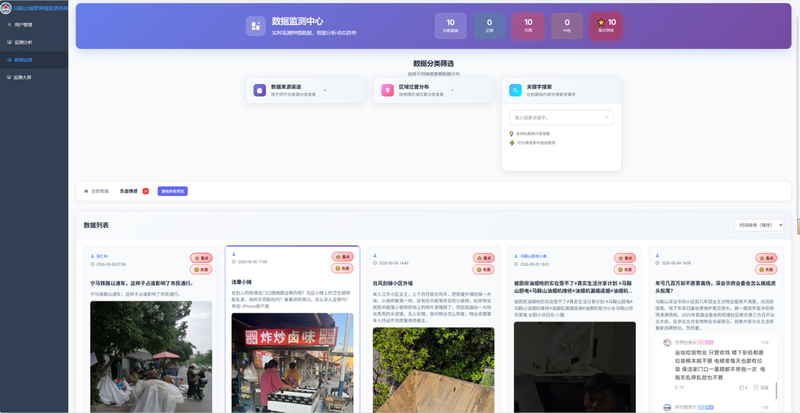Viewport: 800px width, 413px height.
Task: Click 负面 badge on 宁马铁路 card
Action: coord(201,270)
